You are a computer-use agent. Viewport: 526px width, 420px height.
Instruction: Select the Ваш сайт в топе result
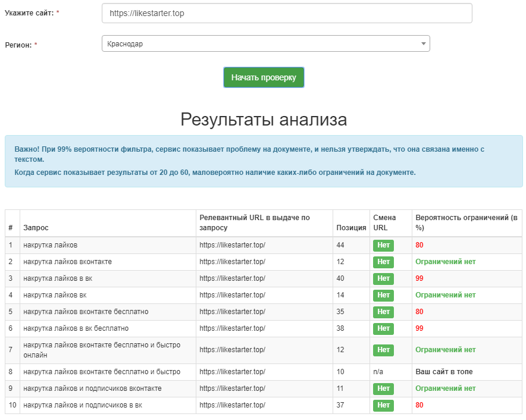[443, 372]
